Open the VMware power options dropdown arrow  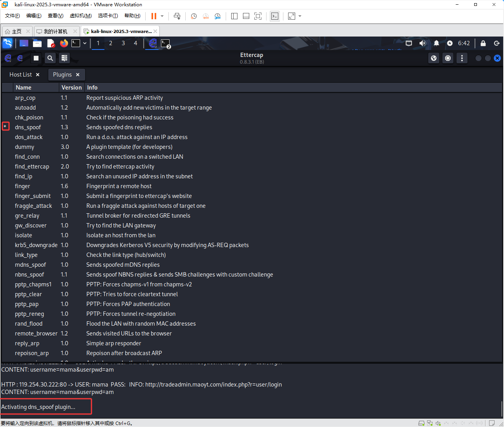coord(162,16)
